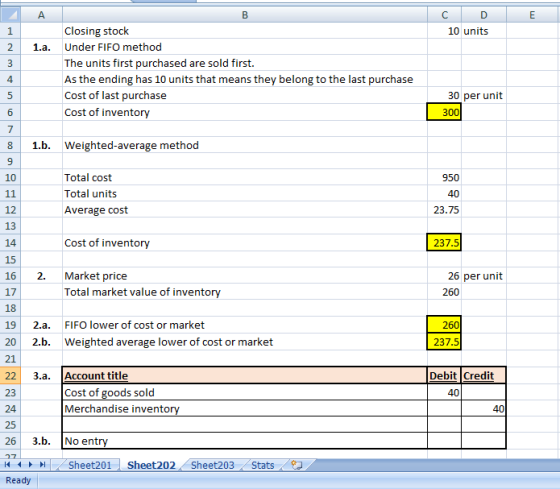Click previous sheet navigation arrow
Image resolution: width=560 pixels, height=489 pixels.
coord(19,464)
